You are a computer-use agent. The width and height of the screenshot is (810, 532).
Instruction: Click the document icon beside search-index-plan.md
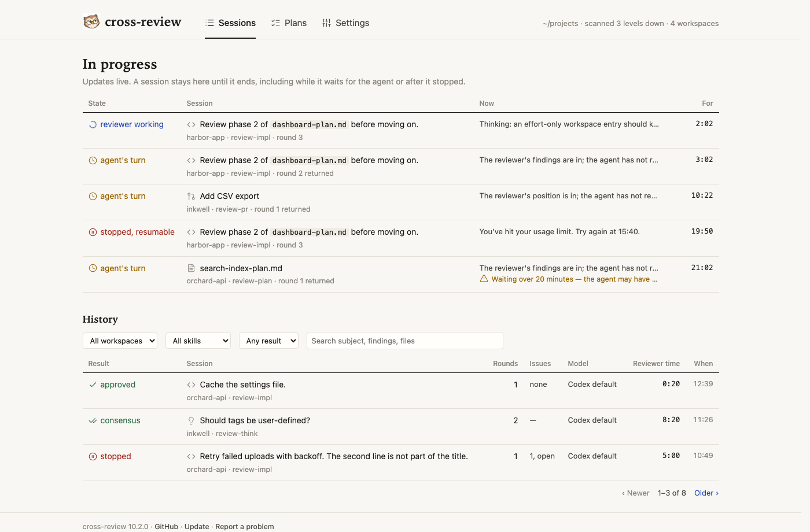pos(191,268)
